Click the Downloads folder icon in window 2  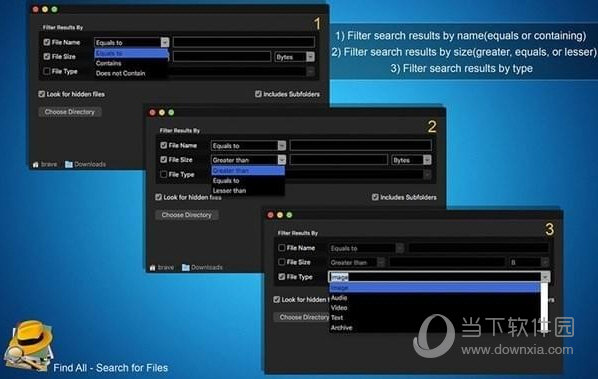(186, 267)
